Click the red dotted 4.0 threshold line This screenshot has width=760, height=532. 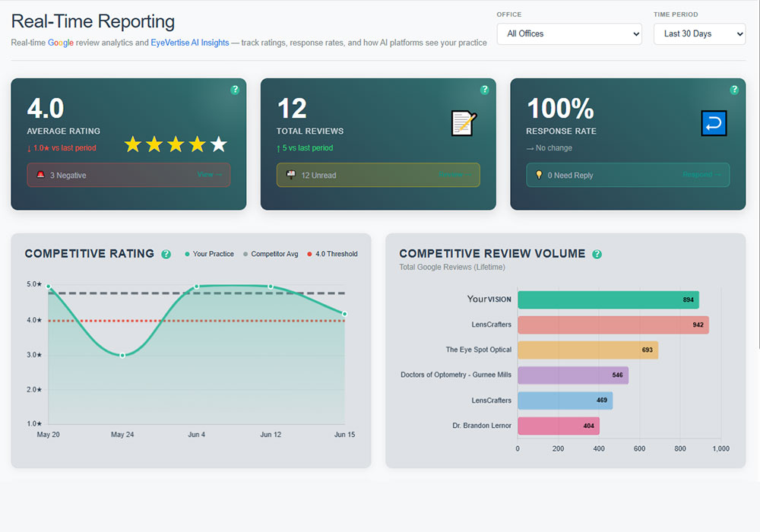pyautogui.click(x=196, y=321)
